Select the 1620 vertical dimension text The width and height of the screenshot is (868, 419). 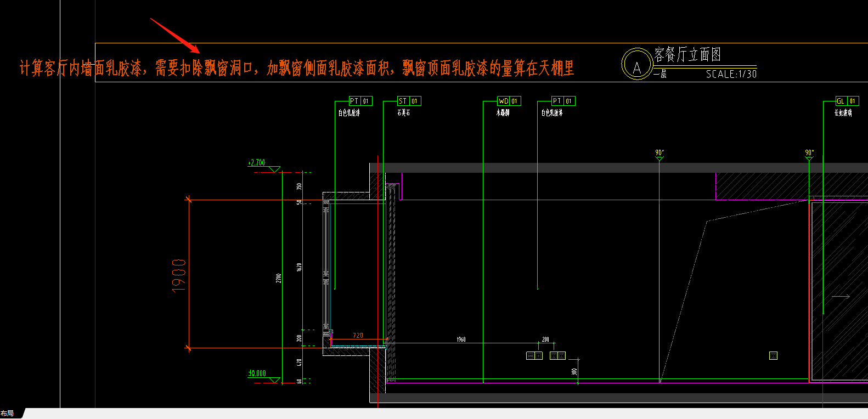(299, 267)
